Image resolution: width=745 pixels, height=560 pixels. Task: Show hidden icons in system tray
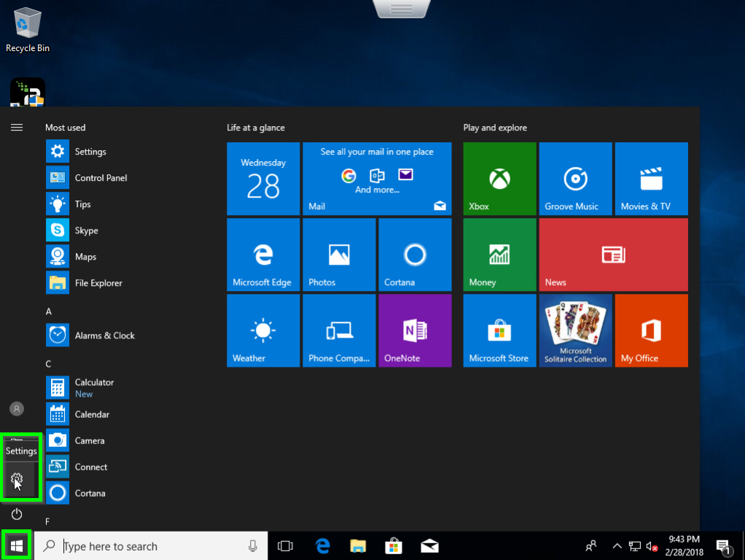(617, 546)
